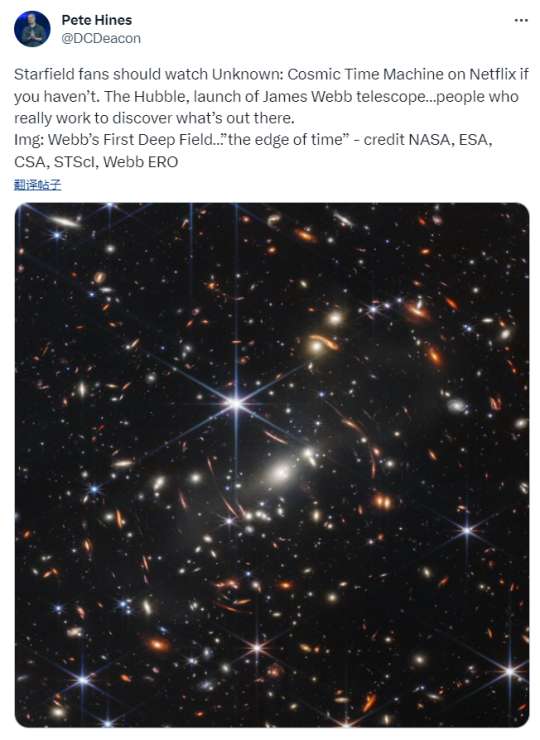540x740 pixels.
Task: Click the twin orange galaxies right of center
Action: click(x=382, y=502)
